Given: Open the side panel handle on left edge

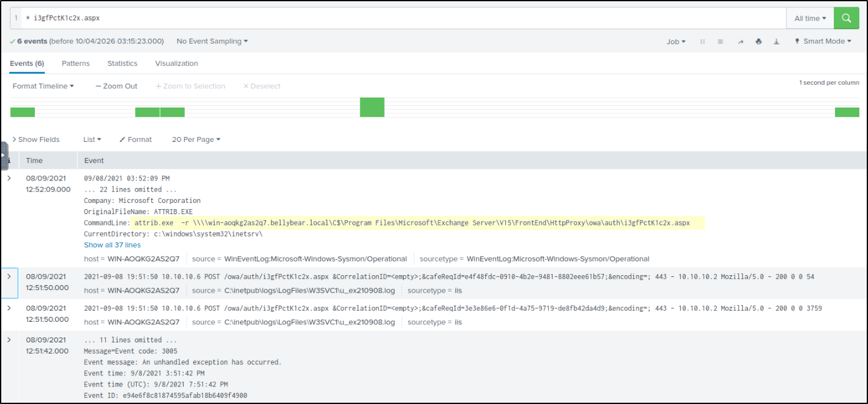Looking at the screenshot, I should (x=4, y=156).
